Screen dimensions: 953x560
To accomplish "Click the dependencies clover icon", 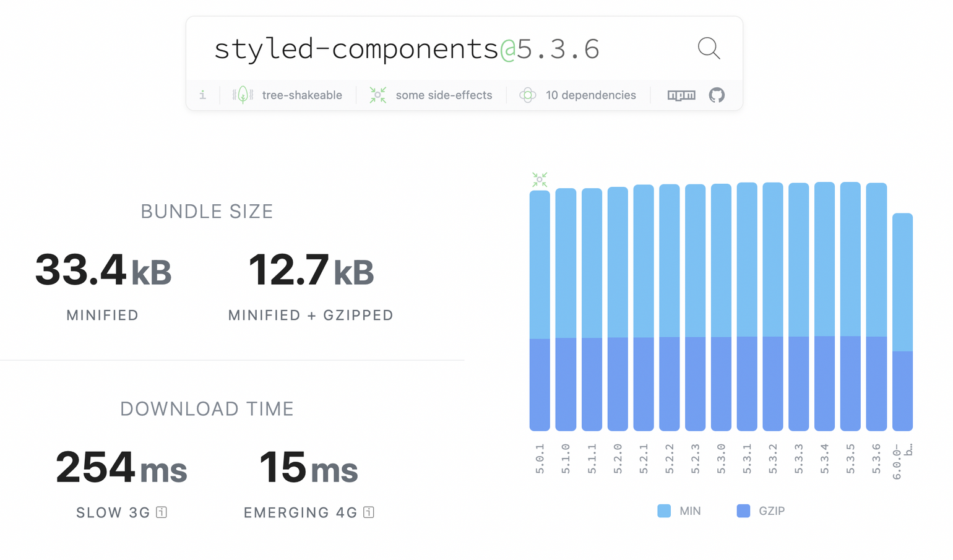I will coord(528,95).
